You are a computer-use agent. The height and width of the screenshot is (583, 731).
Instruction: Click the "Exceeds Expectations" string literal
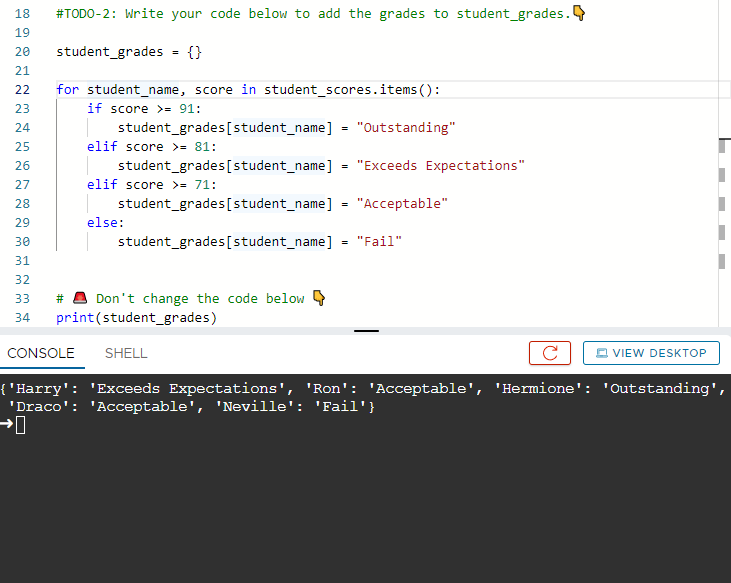coord(441,165)
